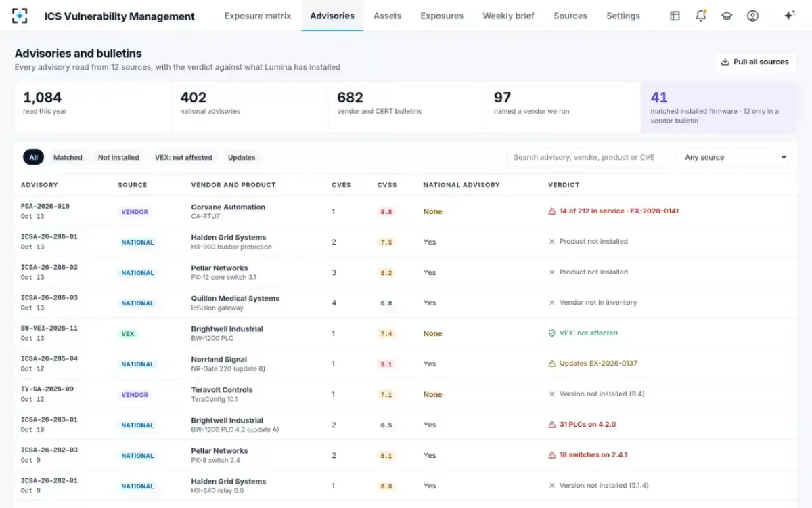Open the Any source dropdown
Image resolution: width=812 pixels, height=508 pixels.
click(x=735, y=157)
